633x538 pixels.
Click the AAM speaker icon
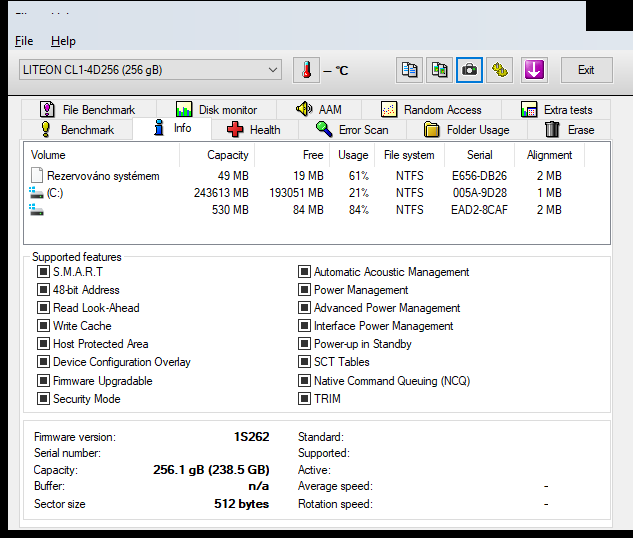coord(304,109)
